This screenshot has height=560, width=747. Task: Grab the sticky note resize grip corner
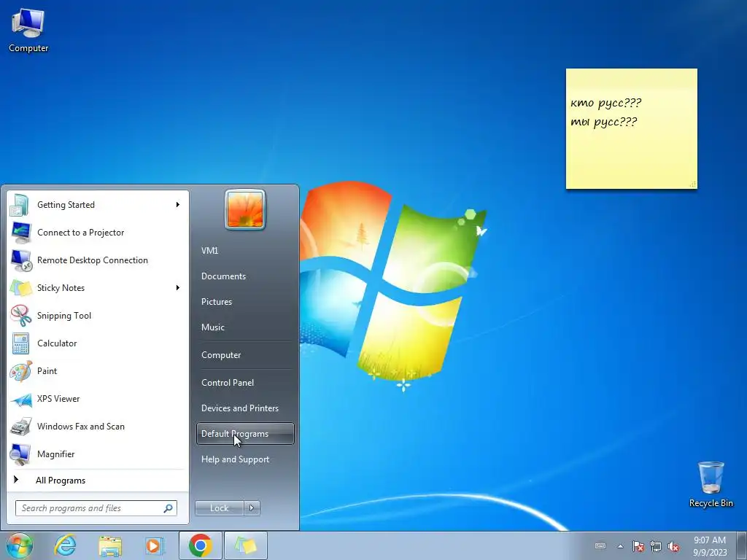(x=693, y=184)
